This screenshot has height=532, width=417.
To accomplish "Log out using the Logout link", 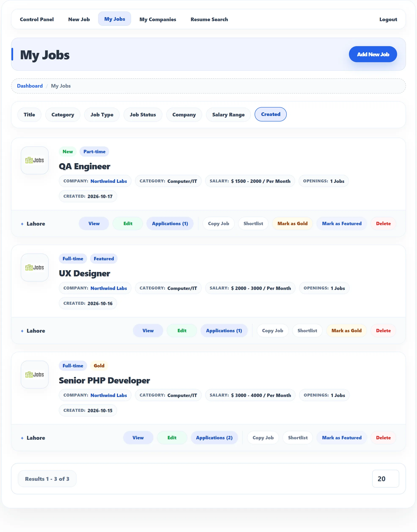I will coord(388,19).
